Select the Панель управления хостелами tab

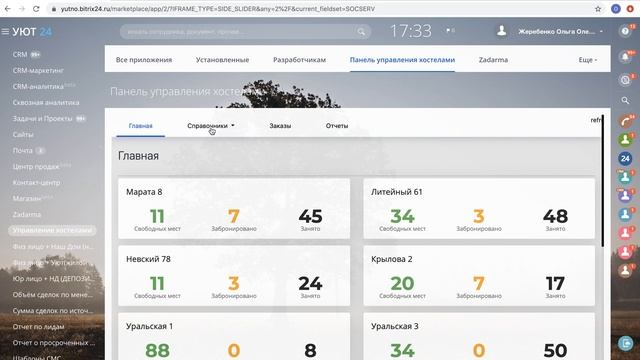402,60
